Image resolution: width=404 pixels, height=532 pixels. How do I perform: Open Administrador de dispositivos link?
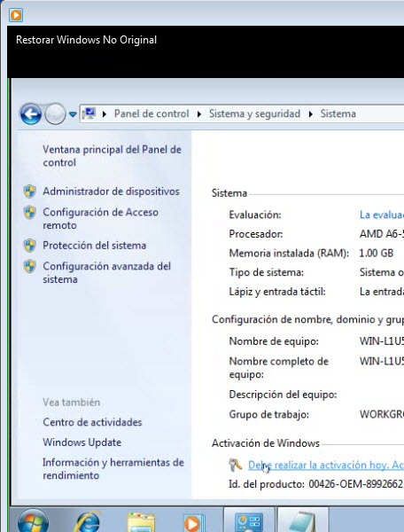point(111,192)
